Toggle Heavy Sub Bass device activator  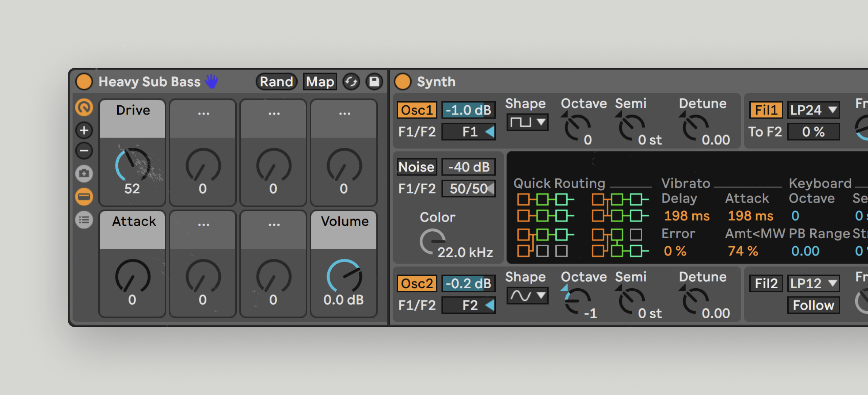(x=84, y=82)
